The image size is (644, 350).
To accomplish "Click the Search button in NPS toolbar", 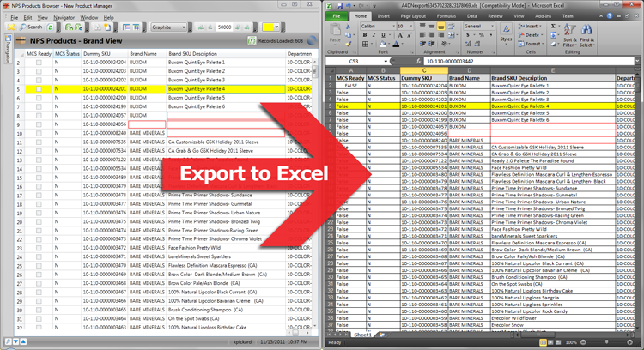I will coord(31,27).
